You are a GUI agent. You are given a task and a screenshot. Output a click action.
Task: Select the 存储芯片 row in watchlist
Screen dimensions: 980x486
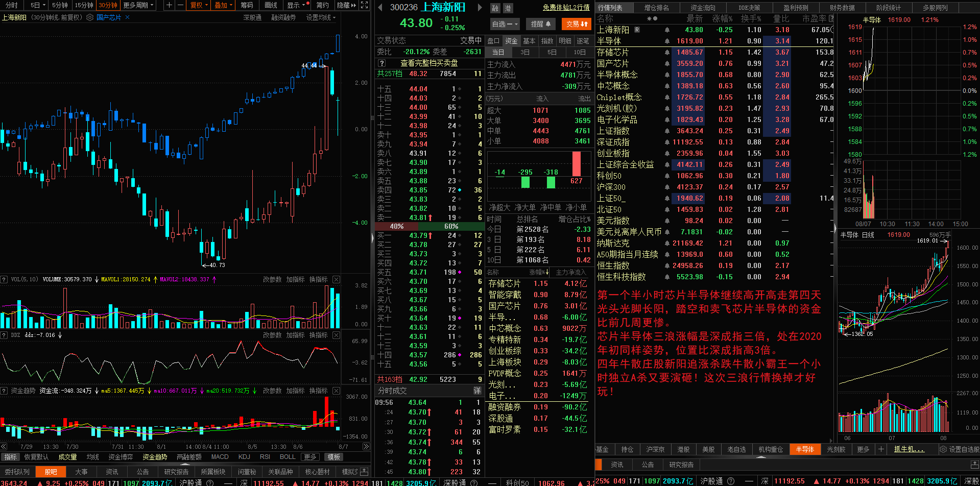(715, 52)
